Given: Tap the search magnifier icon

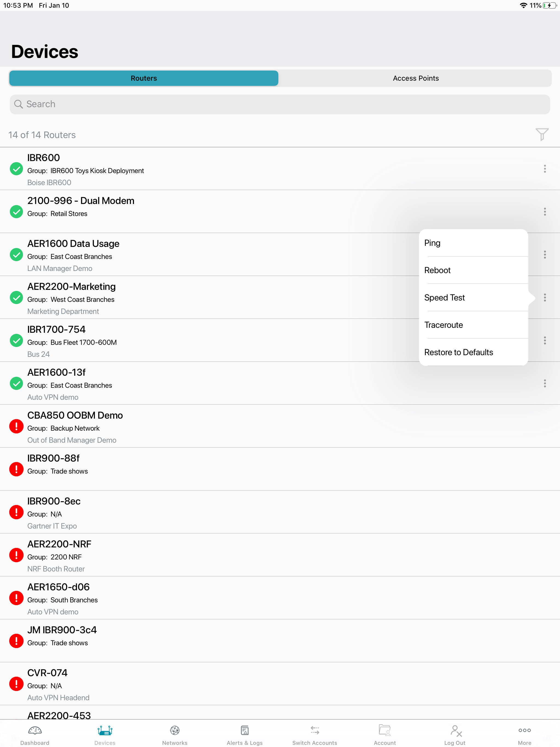Looking at the screenshot, I should (x=19, y=104).
